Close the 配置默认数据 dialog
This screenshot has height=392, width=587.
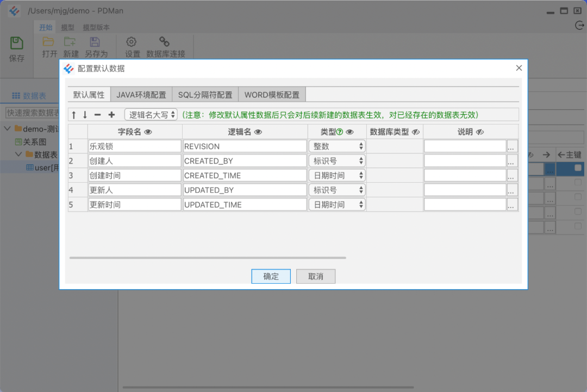pyautogui.click(x=519, y=68)
